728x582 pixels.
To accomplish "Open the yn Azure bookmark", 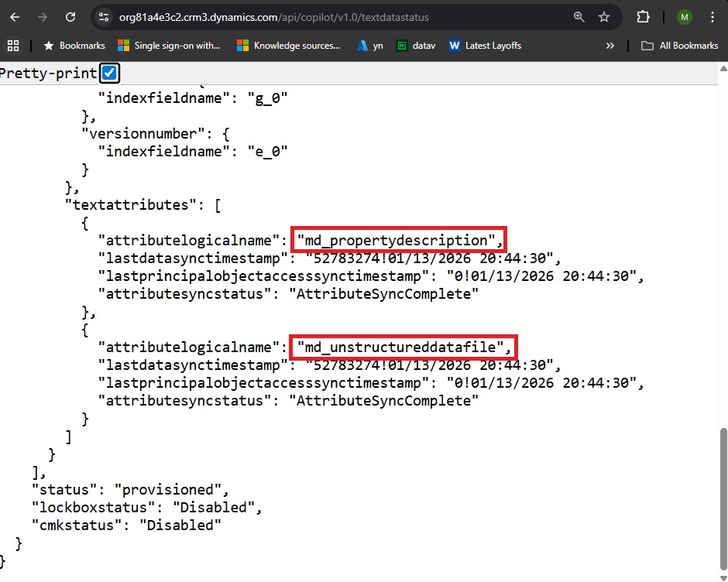I will [x=369, y=46].
